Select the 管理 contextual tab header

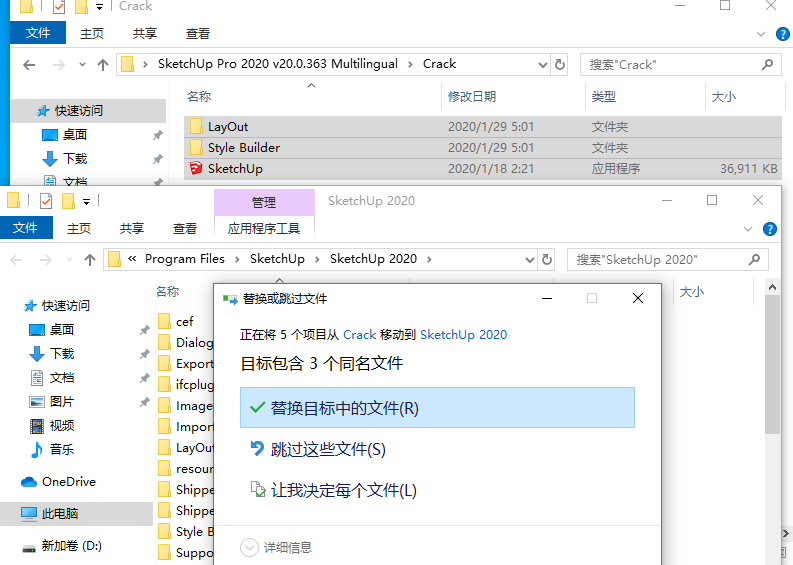(x=264, y=202)
